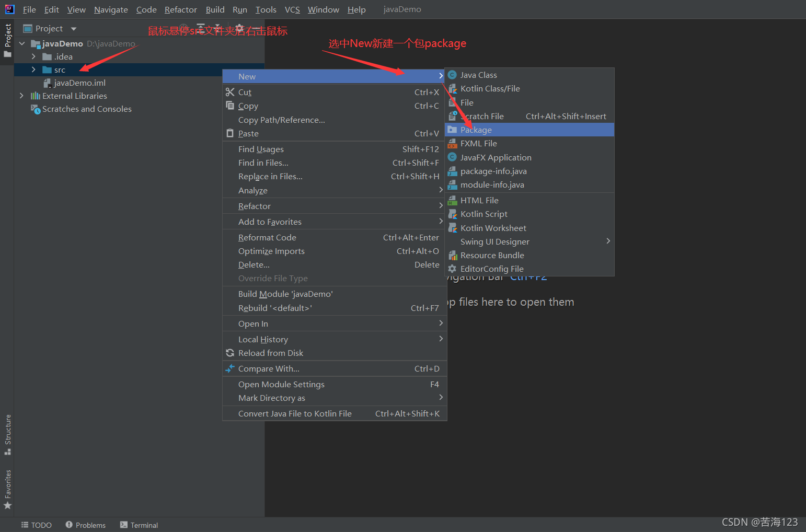This screenshot has height=532, width=806.
Task: Expand the .idea folder
Action: pyautogui.click(x=33, y=56)
